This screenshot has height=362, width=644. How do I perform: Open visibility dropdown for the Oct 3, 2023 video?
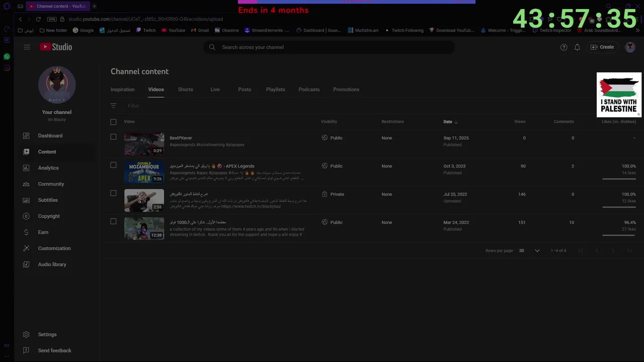[x=332, y=166]
